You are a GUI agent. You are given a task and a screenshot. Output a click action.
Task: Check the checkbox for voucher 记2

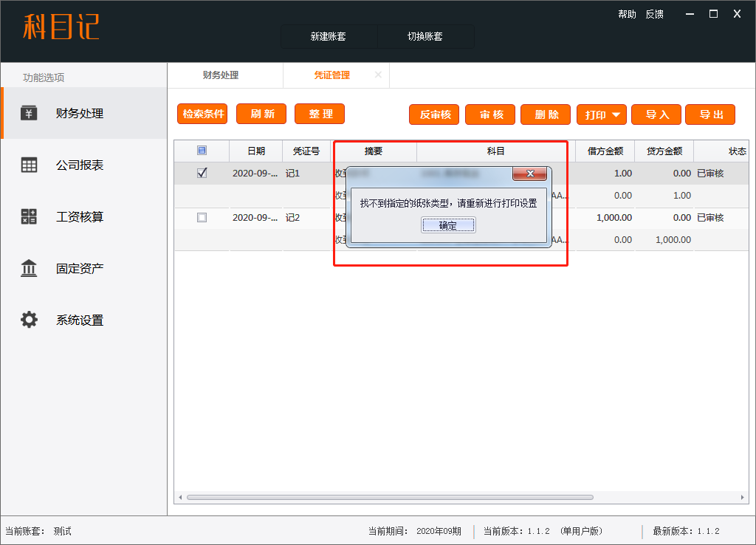coord(202,218)
